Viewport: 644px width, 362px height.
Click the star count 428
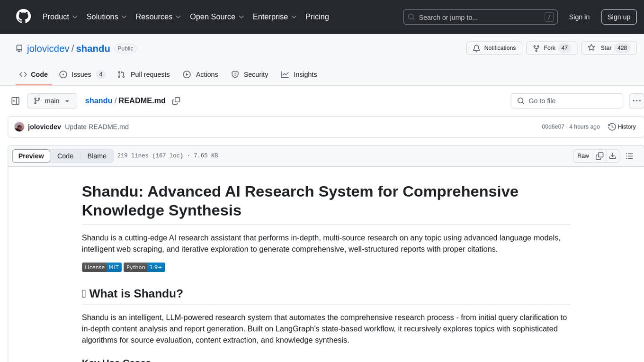[x=622, y=48]
